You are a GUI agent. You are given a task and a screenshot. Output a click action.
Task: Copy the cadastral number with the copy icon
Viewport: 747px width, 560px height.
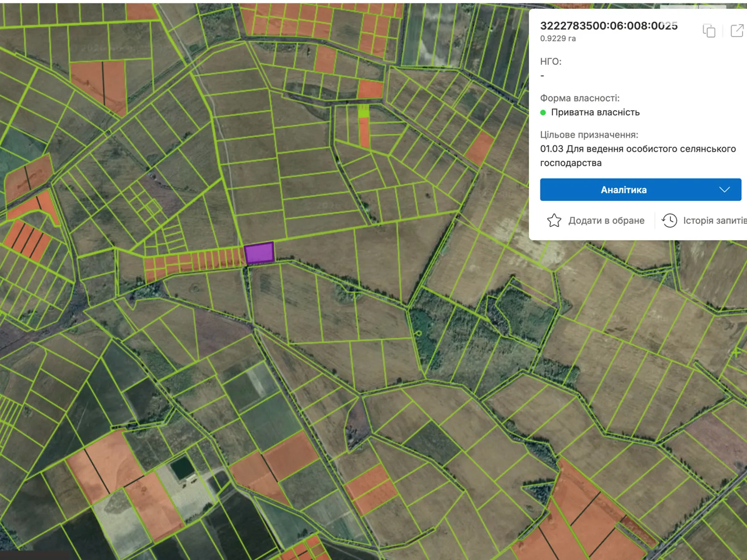(x=709, y=31)
